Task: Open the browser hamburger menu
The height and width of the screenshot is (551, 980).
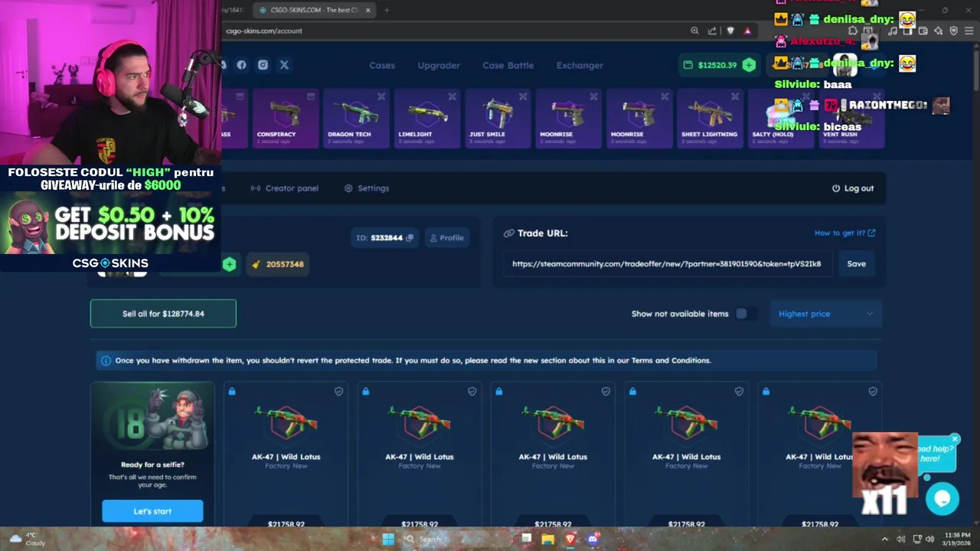Action: [x=969, y=31]
